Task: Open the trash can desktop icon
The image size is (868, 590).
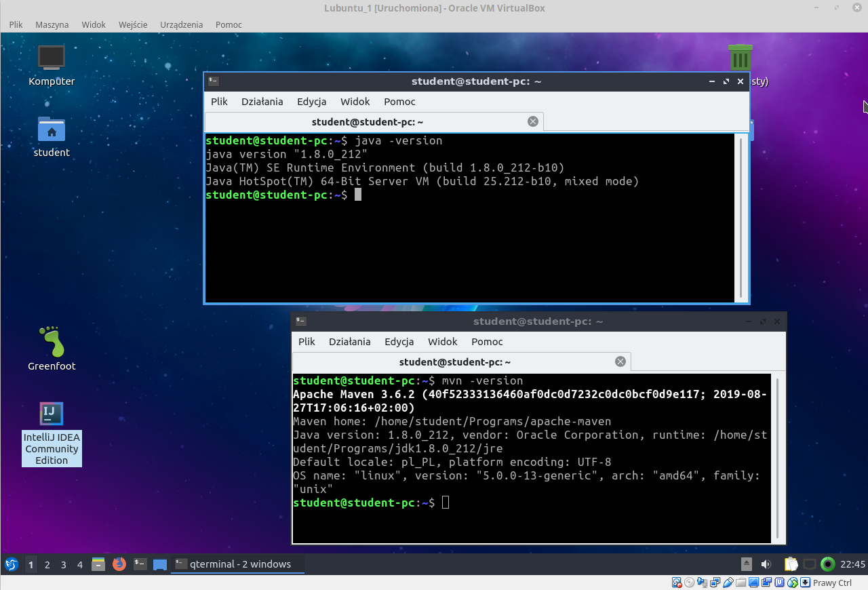Action: [740, 58]
